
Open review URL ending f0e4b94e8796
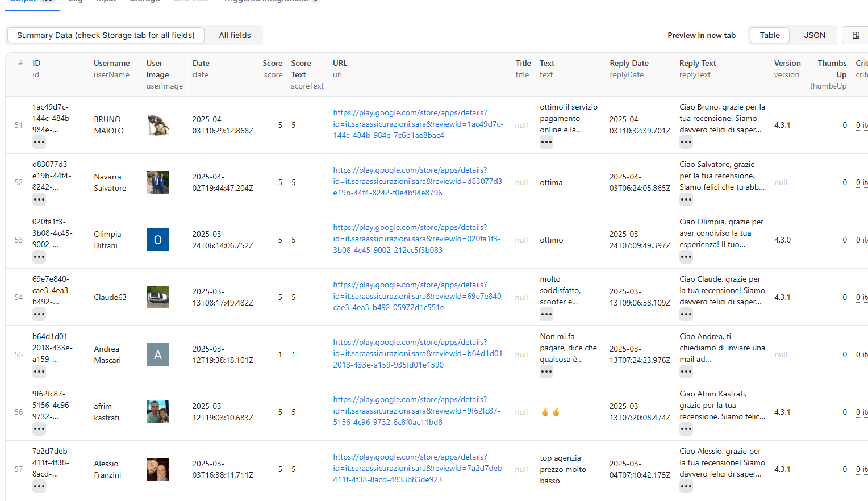click(419, 182)
